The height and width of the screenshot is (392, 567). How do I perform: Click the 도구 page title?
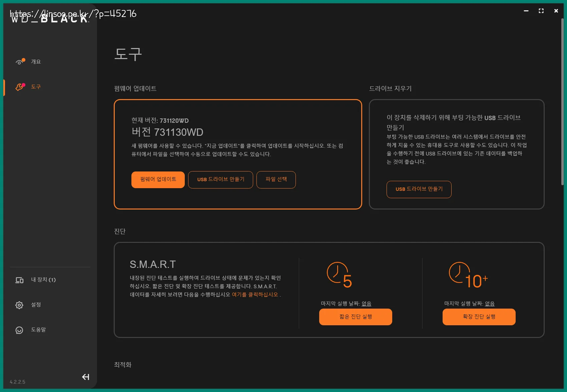click(128, 54)
